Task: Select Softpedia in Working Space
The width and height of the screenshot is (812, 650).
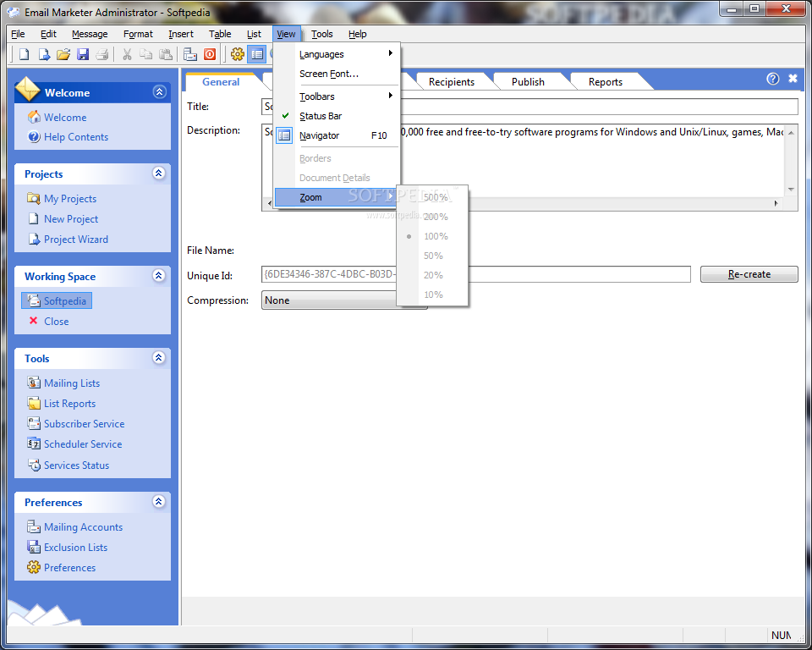Action: tap(57, 300)
